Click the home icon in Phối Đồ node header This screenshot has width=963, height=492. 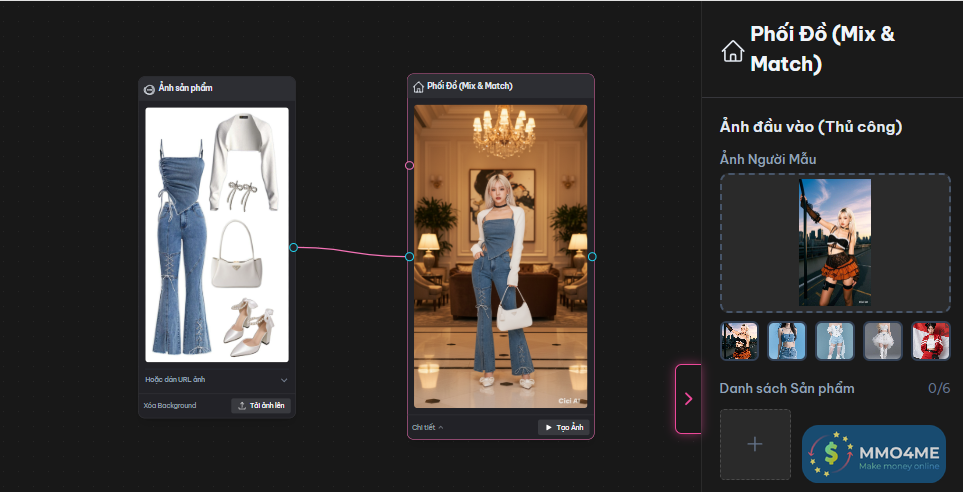click(x=418, y=87)
